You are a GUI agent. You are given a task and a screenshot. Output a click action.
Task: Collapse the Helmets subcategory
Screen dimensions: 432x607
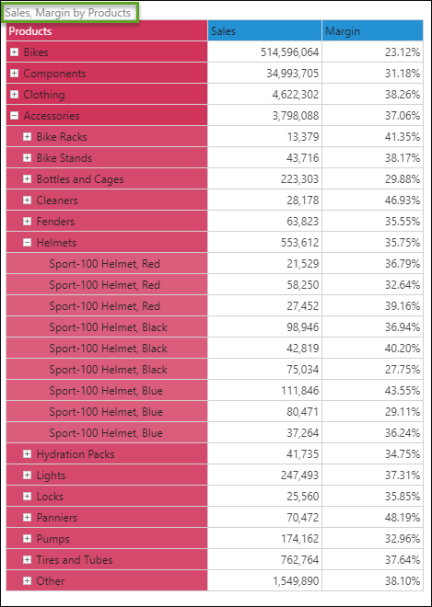pos(27,243)
